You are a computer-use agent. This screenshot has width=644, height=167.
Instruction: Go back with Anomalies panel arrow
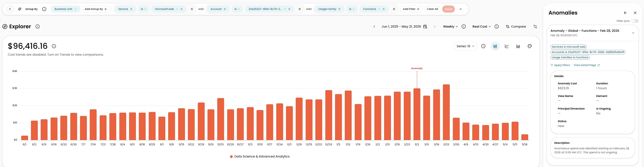625,13
